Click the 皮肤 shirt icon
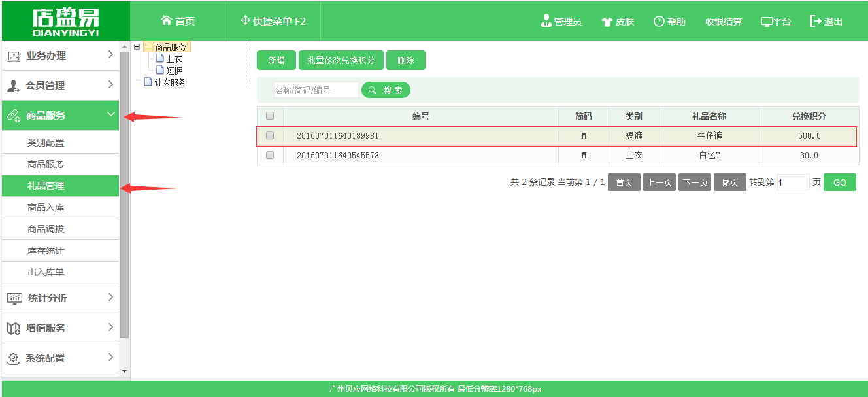 [x=607, y=22]
